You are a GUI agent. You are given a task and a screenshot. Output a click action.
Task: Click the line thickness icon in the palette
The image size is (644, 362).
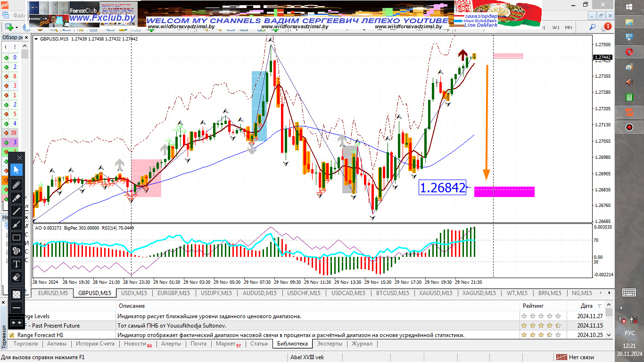[17, 308]
